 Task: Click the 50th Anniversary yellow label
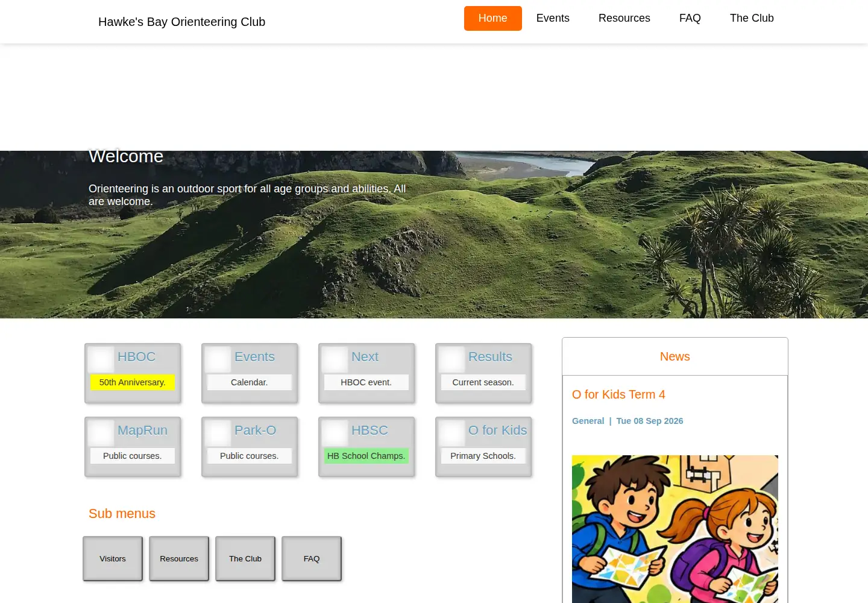tap(132, 382)
